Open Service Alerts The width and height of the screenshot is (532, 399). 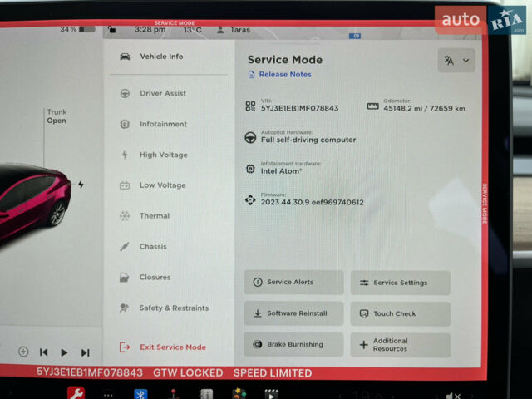pos(293,282)
